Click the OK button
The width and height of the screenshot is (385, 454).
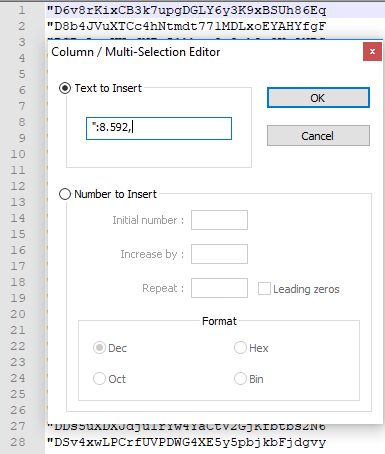pyautogui.click(x=318, y=98)
